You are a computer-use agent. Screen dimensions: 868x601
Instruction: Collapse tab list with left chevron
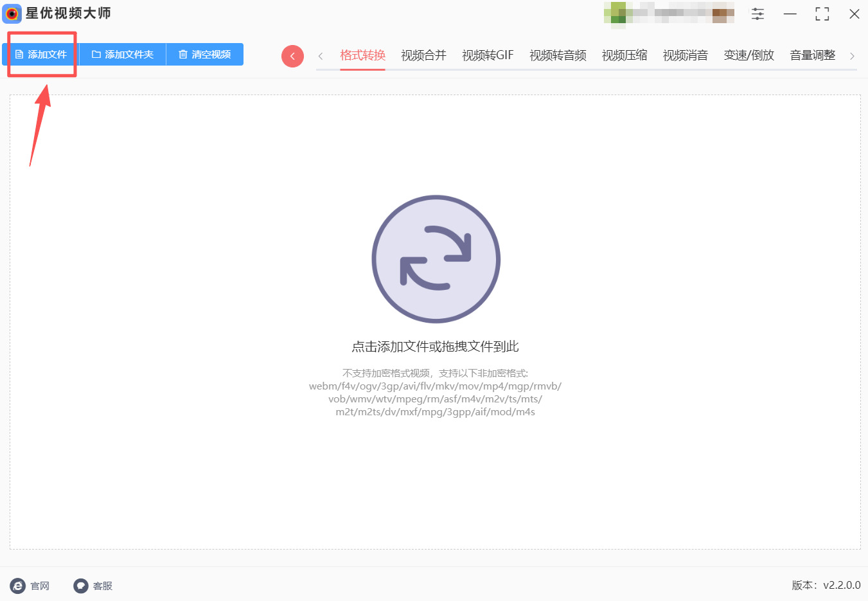tap(321, 55)
